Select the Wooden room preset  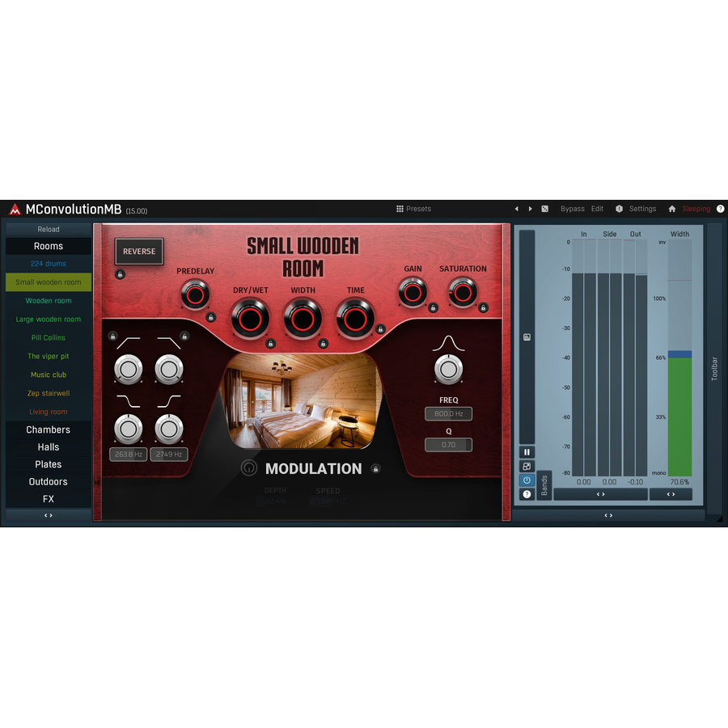(49, 301)
